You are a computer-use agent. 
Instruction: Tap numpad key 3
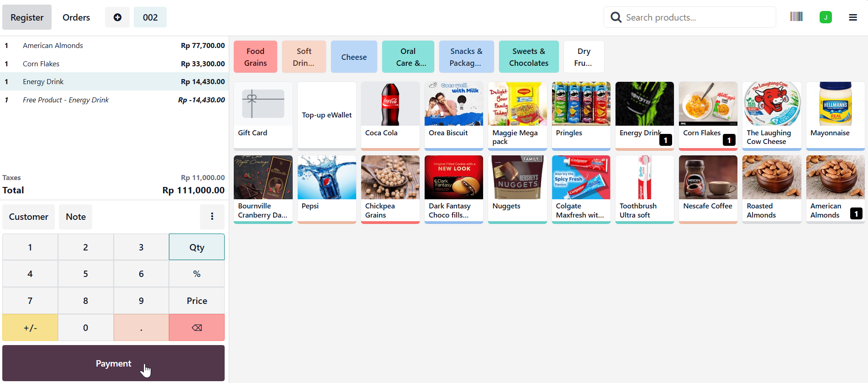point(141,247)
